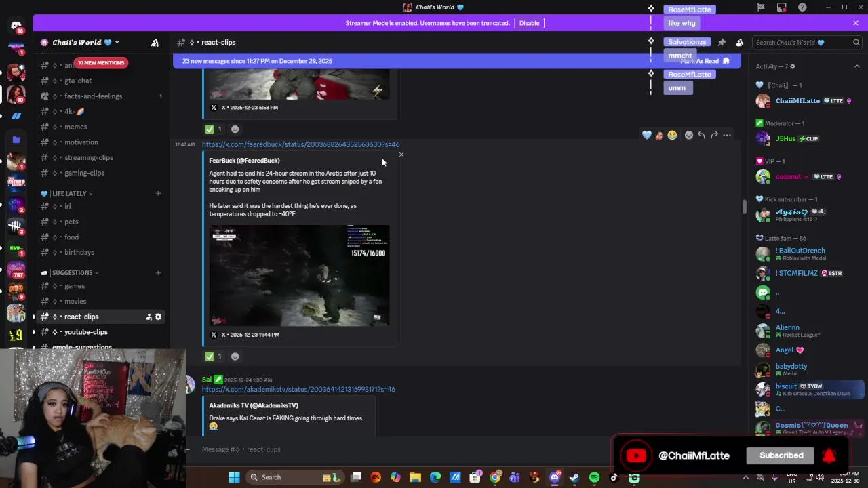Remove FearBuck embed with X button
Viewport: 868px width, 488px height.
click(401, 155)
